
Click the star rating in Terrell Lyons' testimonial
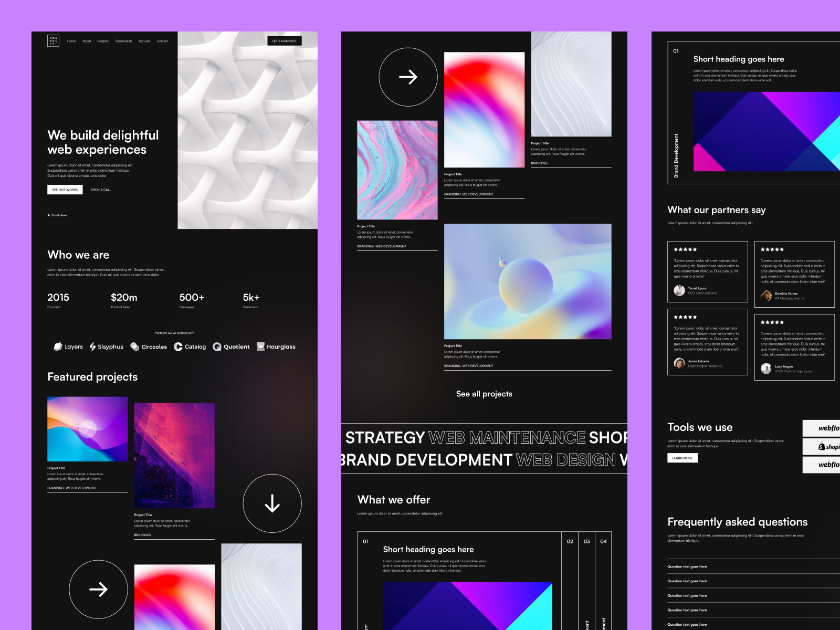click(685, 249)
